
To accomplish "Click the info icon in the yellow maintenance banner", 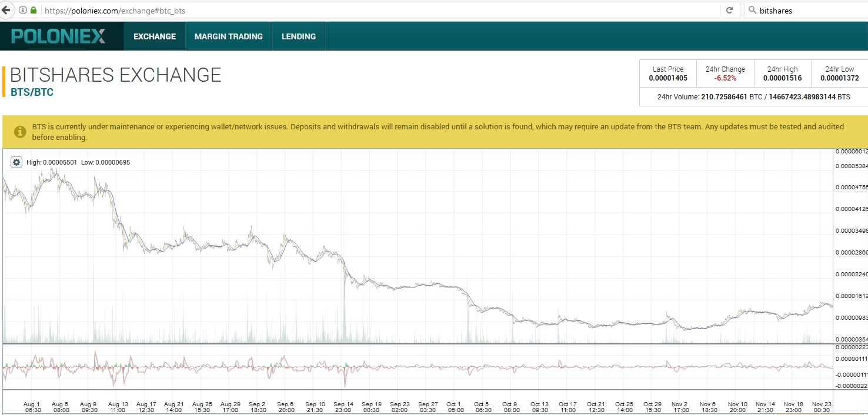I will tap(20, 132).
